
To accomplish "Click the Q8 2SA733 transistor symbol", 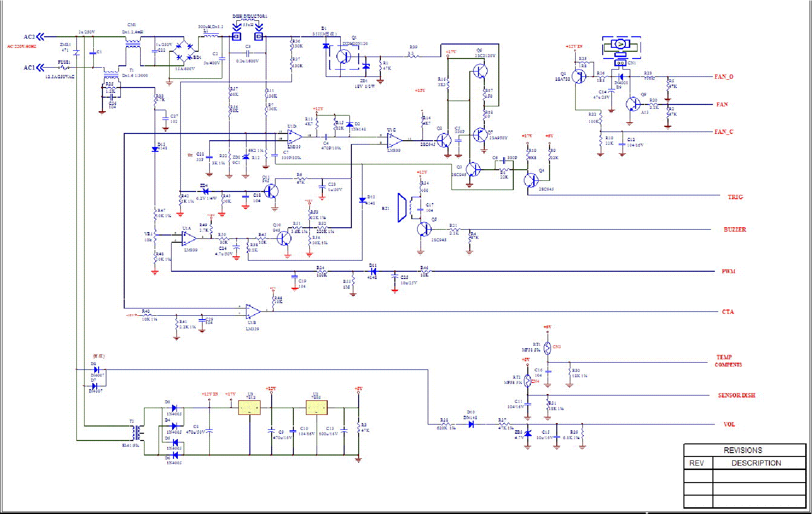I will pos(579,76).
